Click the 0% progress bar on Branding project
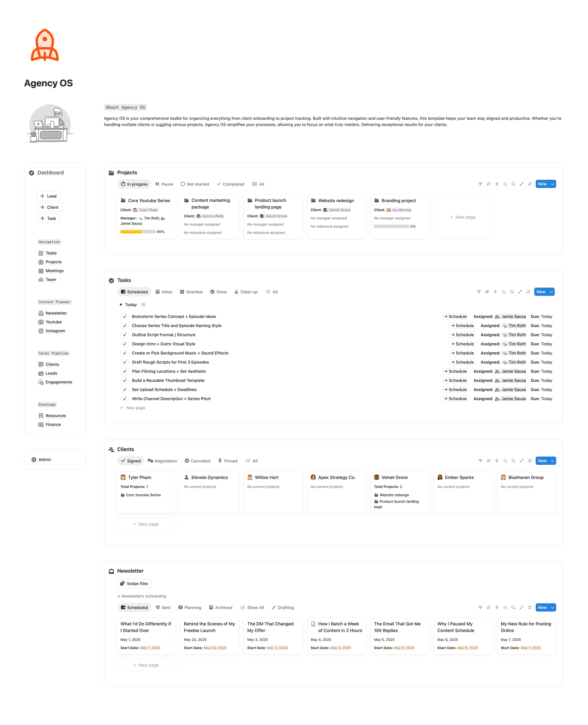This screenshot has height=725, width=588. coord(392,226)
